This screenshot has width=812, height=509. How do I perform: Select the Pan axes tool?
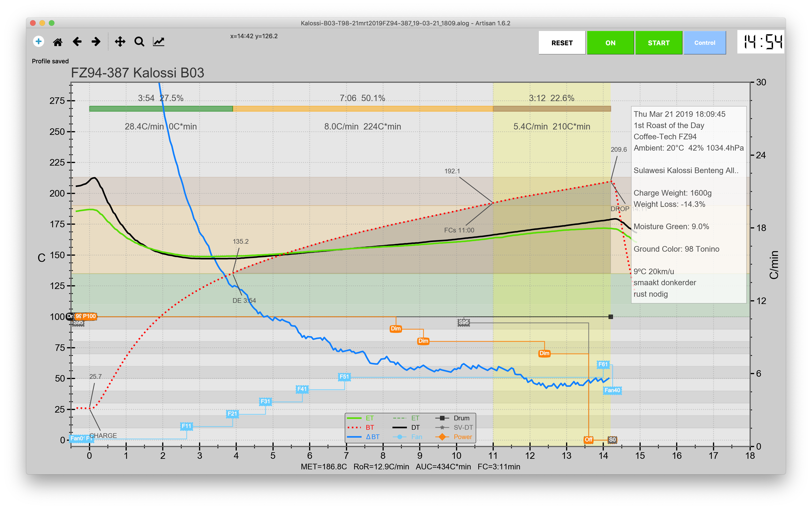pyautogui.click(x=120, y=42)
